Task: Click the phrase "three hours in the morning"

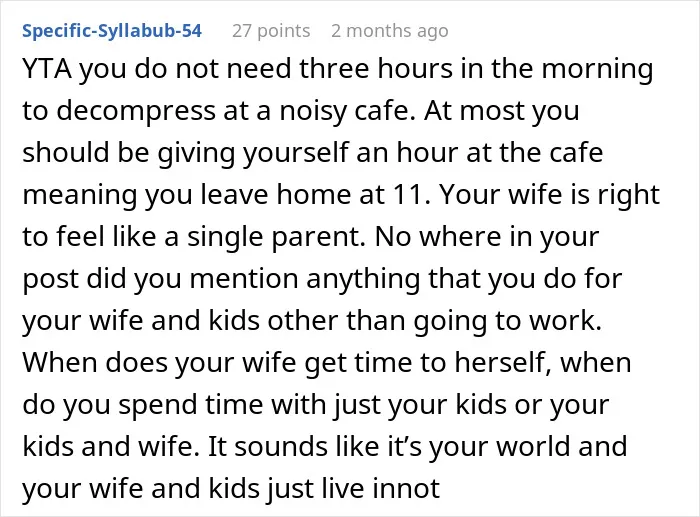Action: (x=476, y=69)
